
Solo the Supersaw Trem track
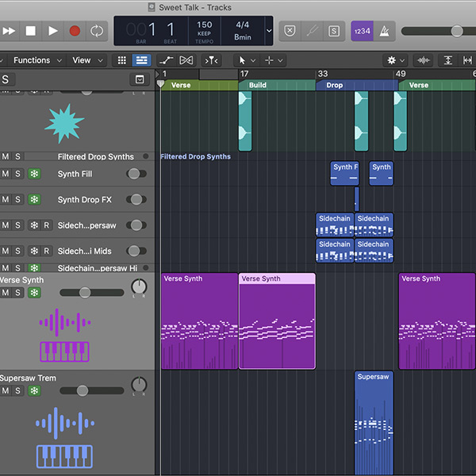[x=17, y=390]
